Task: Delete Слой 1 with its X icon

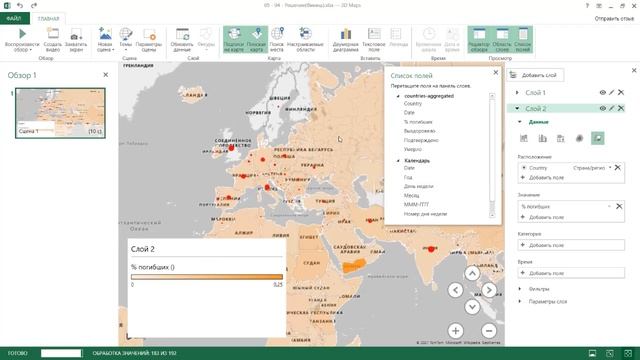Action: 621,93
